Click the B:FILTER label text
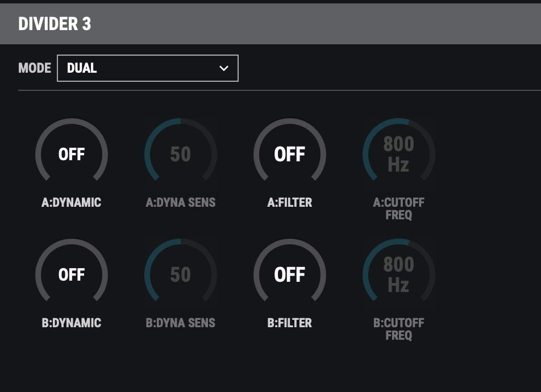The width and height of the screenshot is (541, 392). tap(289, 323)
